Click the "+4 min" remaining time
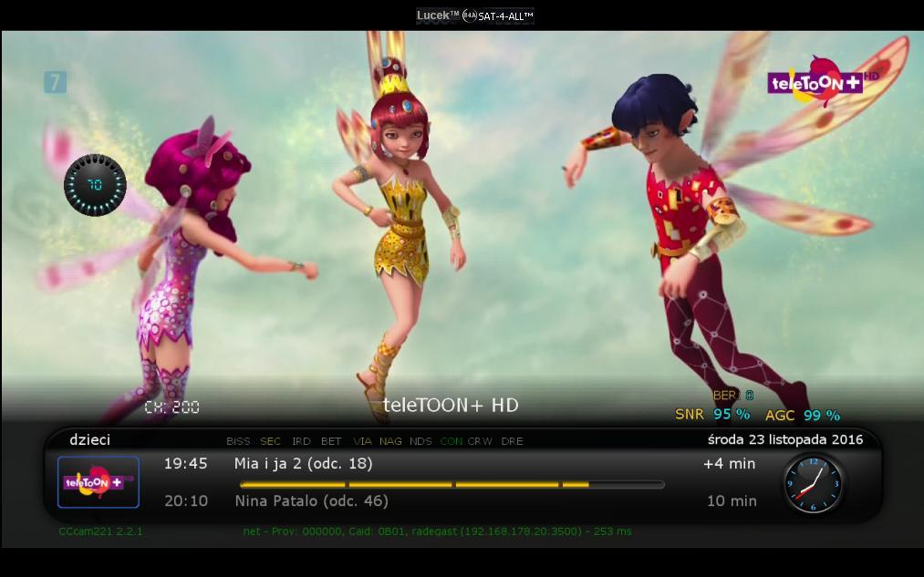This screenshot has height=577, width=924. pos(729,464)
